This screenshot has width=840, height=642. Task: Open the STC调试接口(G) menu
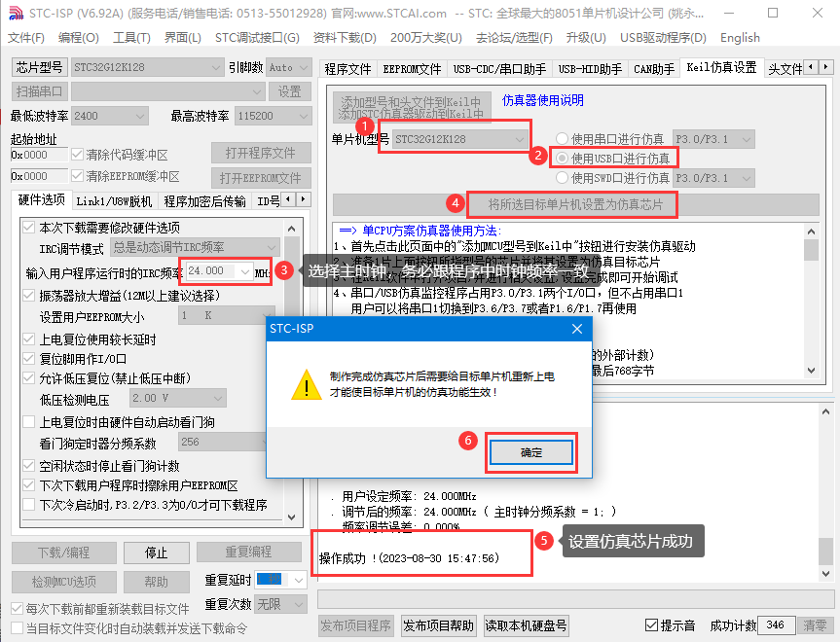(x=257, y=38)
